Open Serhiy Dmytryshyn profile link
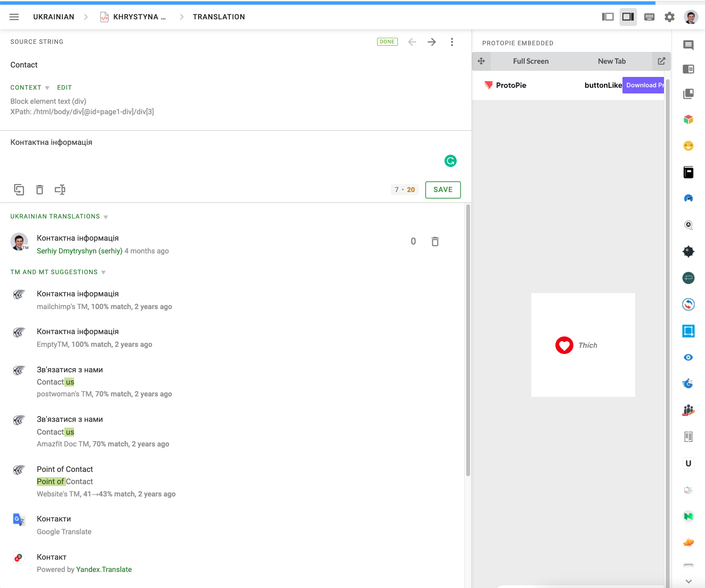This screenshot has width=705, height=588. (x=80, y=251)
